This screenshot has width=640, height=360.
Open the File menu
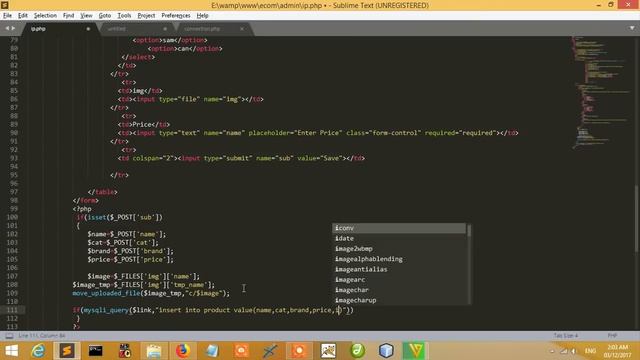pos(7,16)
